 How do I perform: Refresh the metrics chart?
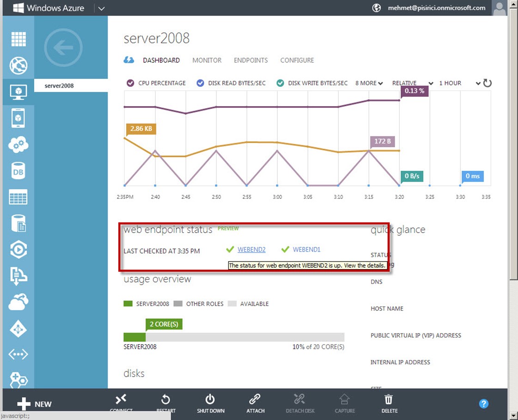(488, 83)
